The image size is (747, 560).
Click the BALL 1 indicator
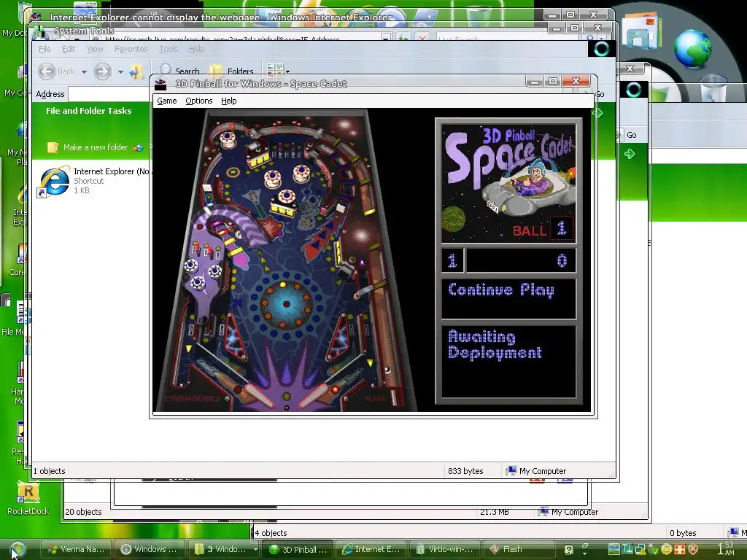(543, 230)
